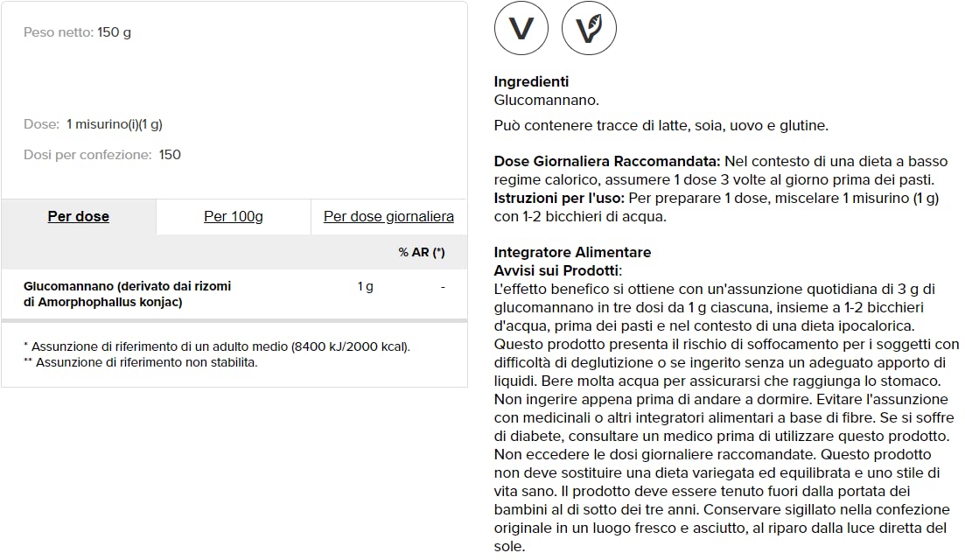Click the Dosi per confezione value
Image resolution: width=965 pixels, height=560 pixels.
[x=170, y=155]
